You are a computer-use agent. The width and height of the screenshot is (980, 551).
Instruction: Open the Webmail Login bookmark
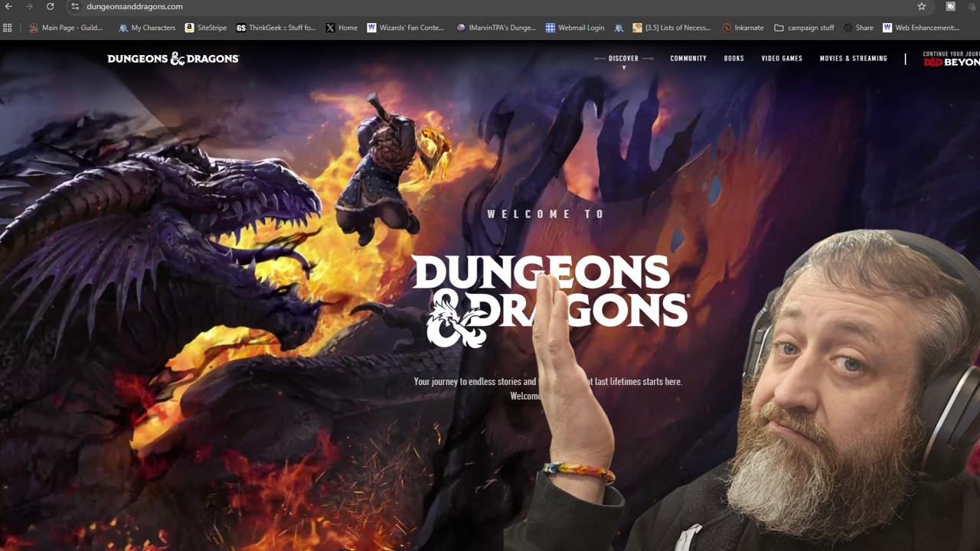[x=575, y=28]
